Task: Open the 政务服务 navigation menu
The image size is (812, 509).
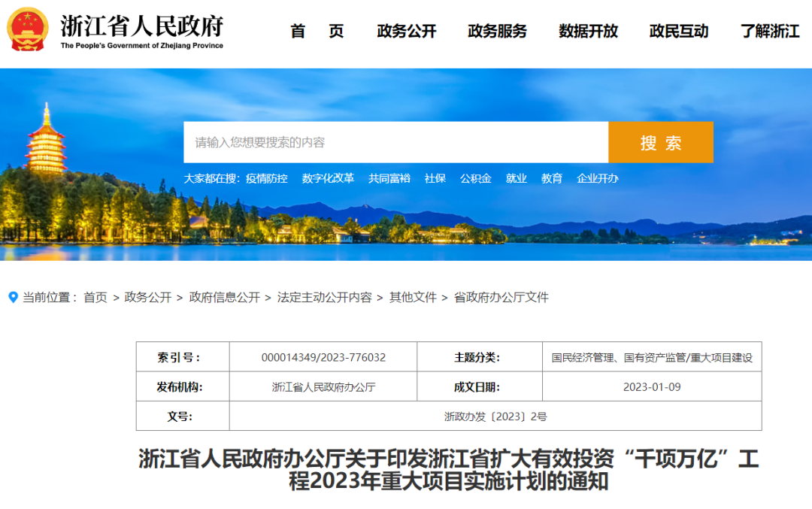Action: click(498, 32)
